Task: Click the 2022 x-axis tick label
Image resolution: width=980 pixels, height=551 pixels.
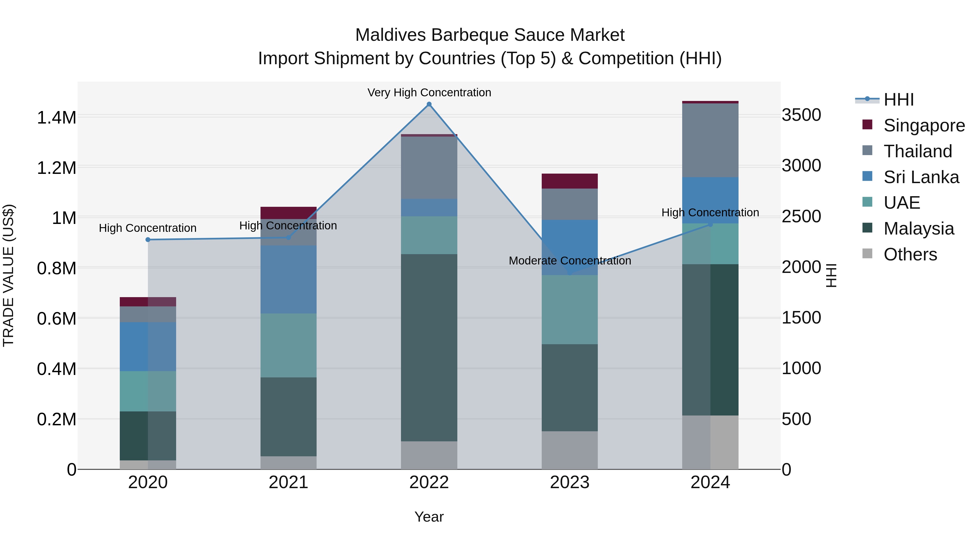Action: click(429, 482)
